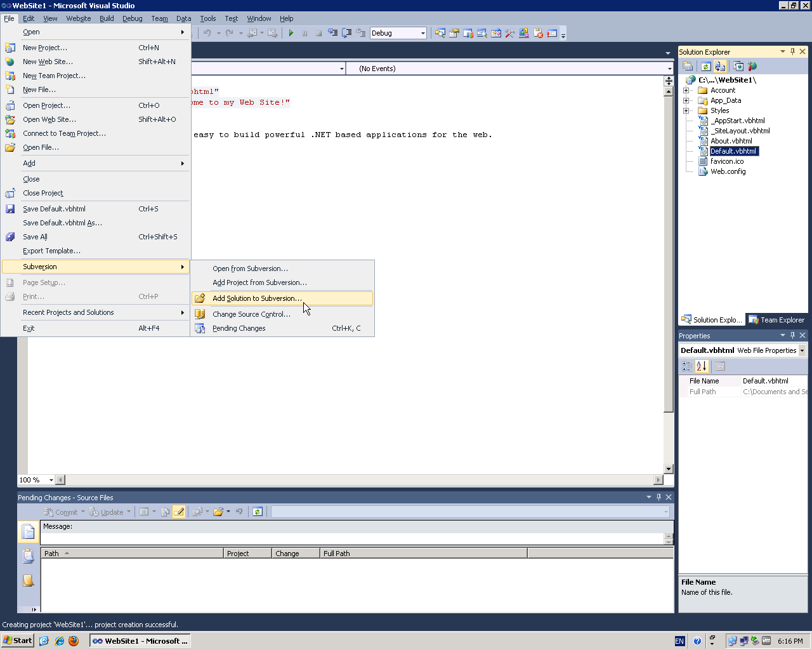Click the Step Into debug icon
This screenshot has width=812, height=650.
tap(333, 33)
